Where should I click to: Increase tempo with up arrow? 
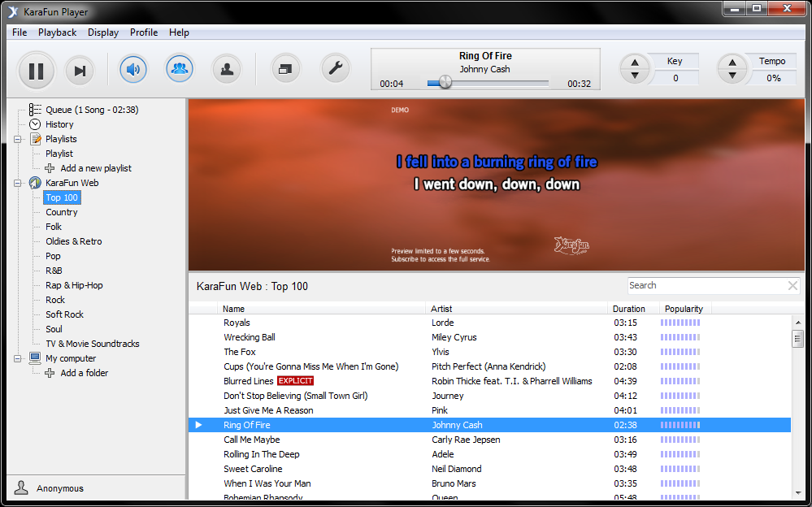click(732, 63)
